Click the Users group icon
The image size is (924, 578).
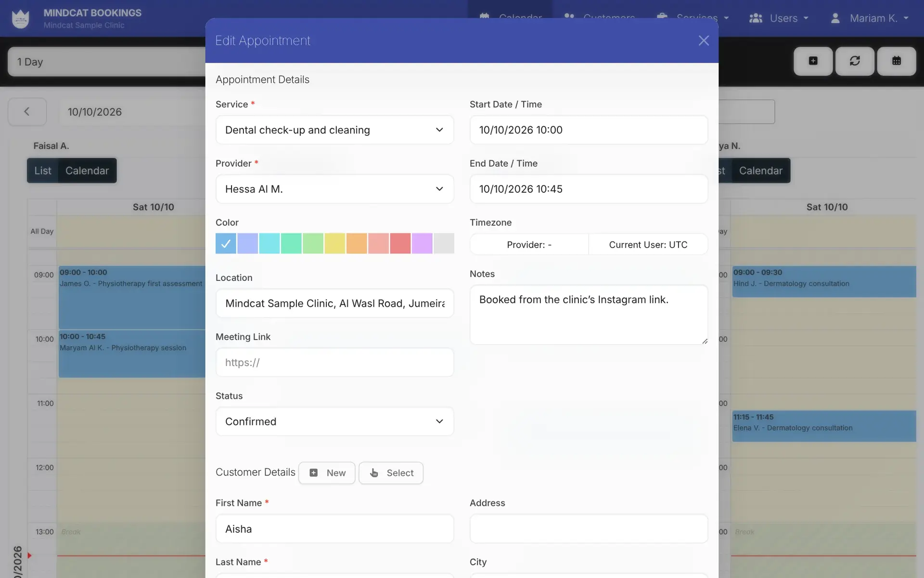pyautogui.click(x=756, y=18)
